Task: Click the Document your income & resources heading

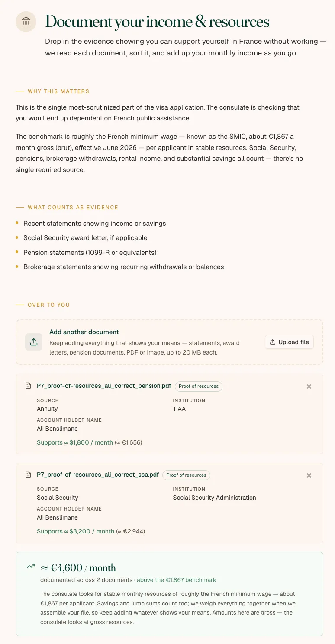Action: (157, 21)
